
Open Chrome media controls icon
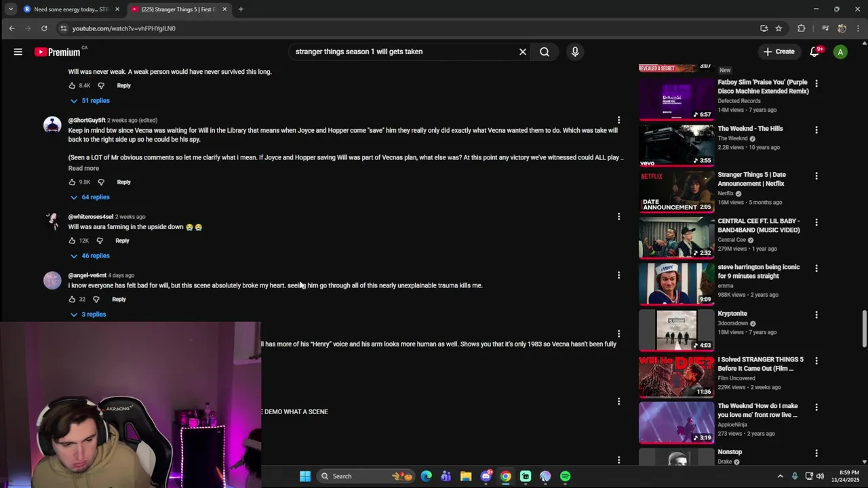[x=825, y=28]
